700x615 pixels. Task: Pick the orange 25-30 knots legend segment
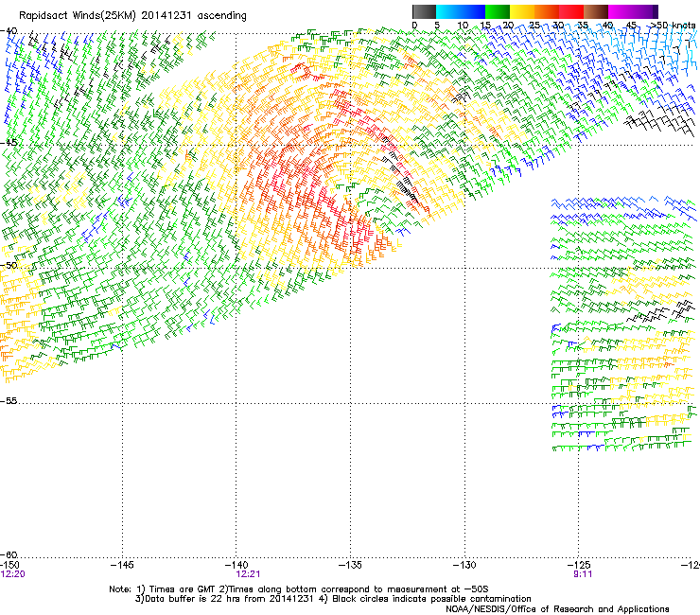[547, 11]
